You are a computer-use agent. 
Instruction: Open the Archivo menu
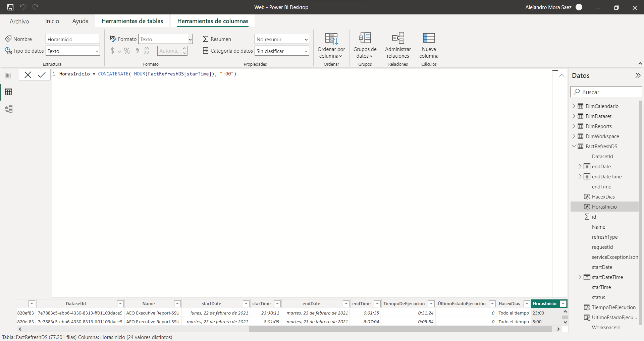click(19, 21)
